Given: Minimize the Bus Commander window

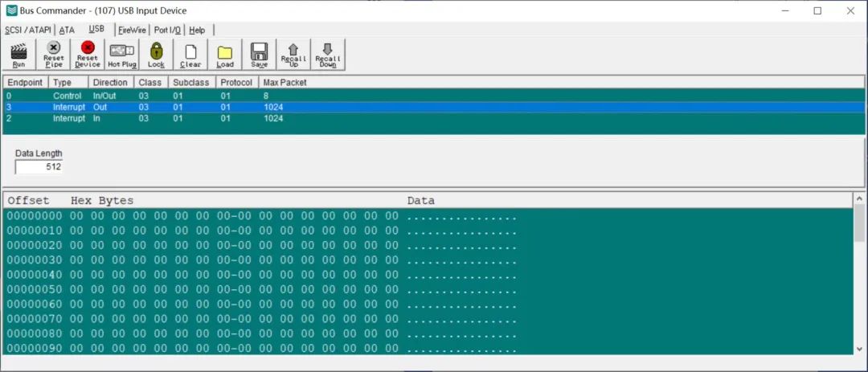Looking at the screenshot, I should coord(785,10).
